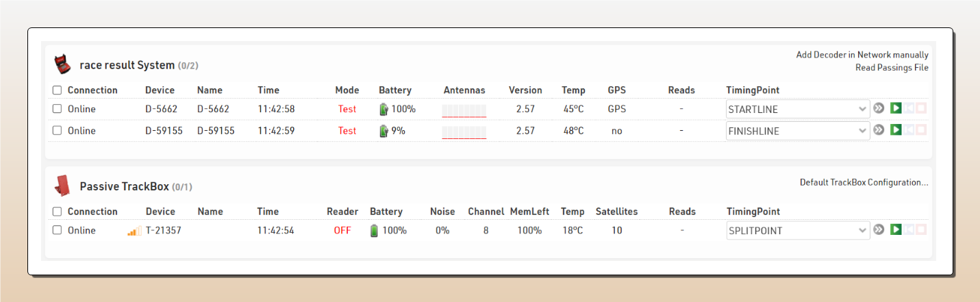Click the faded red stop icon in SPLITPOINT row
The height and width of the screenshot is (302, 980).
coord(921,229)
